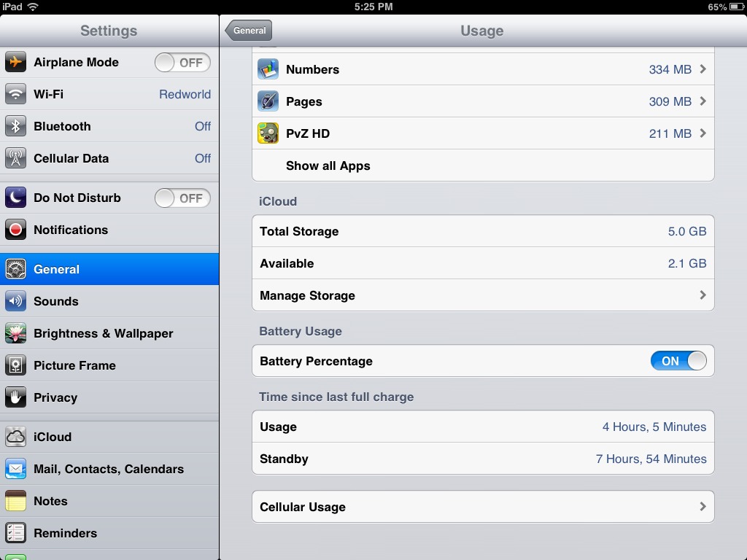Expand the Pages row chevron
Image resolution: width=747 pixels, height=560 pixels.
[703, 101]
